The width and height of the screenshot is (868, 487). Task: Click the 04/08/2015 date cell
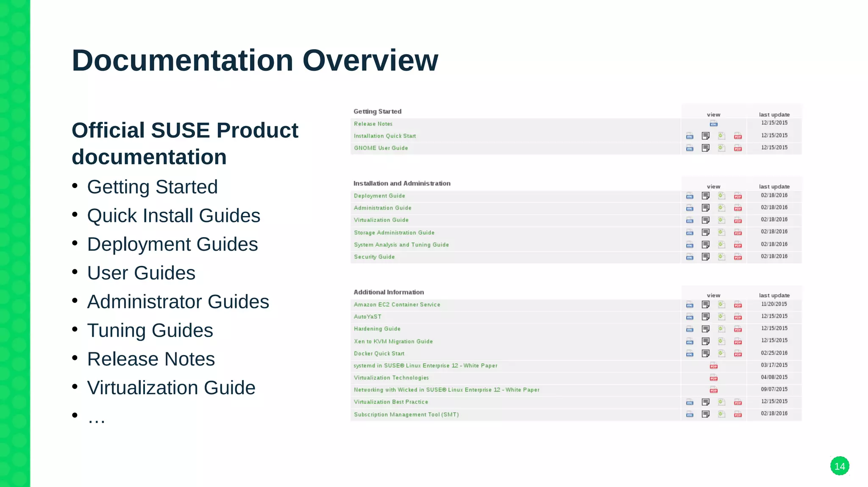coord(774,377)
